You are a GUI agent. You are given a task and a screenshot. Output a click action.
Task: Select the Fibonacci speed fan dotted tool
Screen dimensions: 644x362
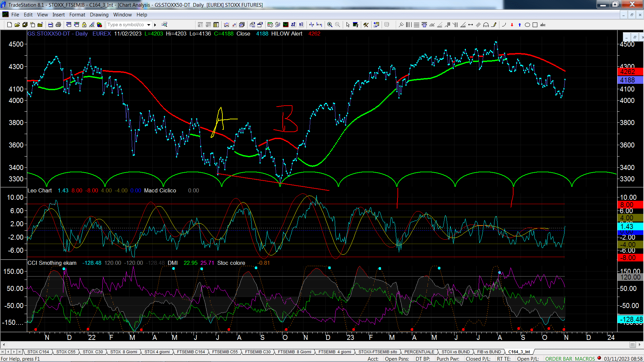click(x=440, y=25)
